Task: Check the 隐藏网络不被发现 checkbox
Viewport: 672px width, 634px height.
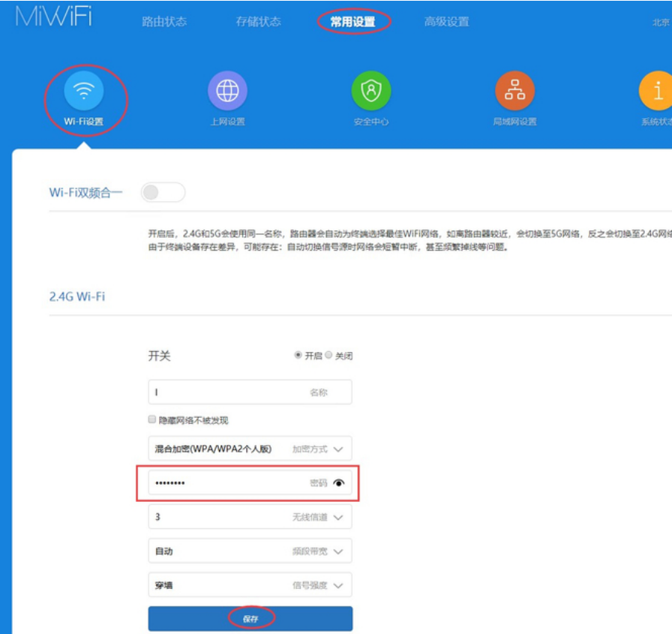Action: [152, 420]
